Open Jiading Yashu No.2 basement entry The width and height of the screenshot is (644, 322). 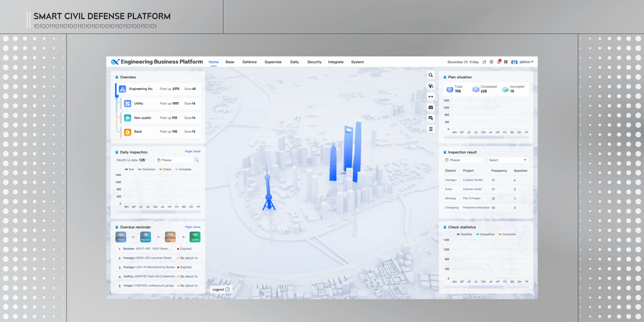(x=158, y=276)
